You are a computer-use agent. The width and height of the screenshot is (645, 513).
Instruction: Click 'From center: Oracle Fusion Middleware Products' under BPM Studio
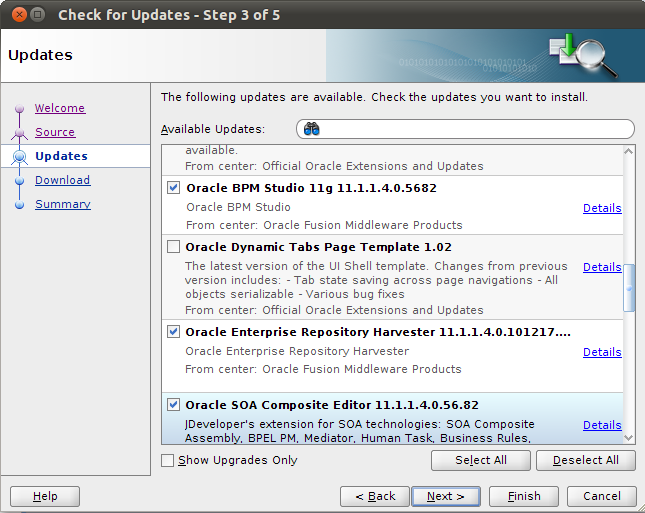324,225
